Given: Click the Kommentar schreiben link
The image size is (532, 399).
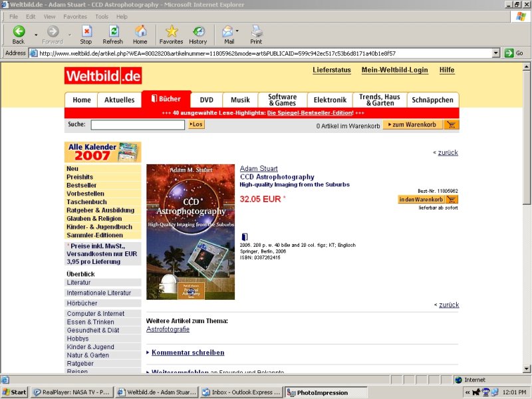Looking at the screenshot, I should tap(188, 352).
